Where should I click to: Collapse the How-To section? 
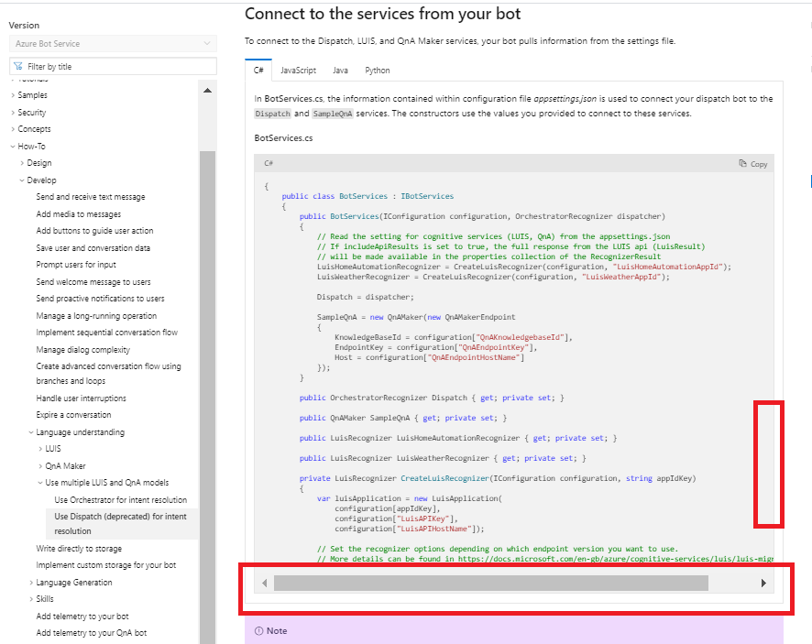coord(13,146)
